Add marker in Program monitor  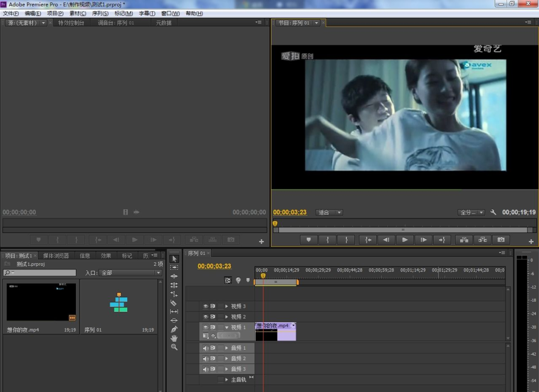pyautogui.click(x=309, y=240)
